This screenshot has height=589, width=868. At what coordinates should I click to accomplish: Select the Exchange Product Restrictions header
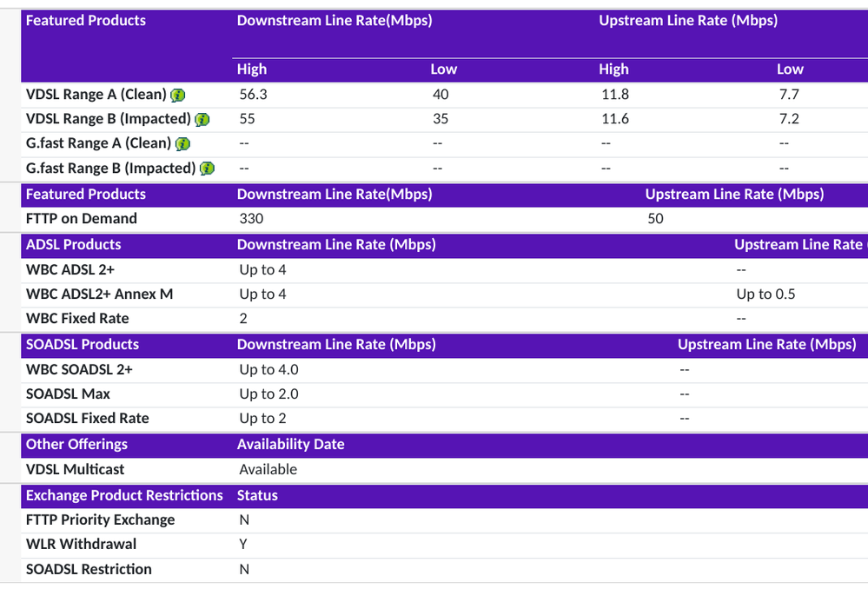tap(124, 495)
